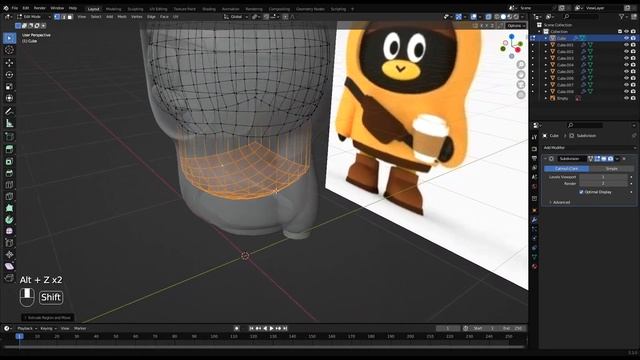Screen dimensions: 640x360
Task: Select the Transform tool
Action: tap(9, 98)
